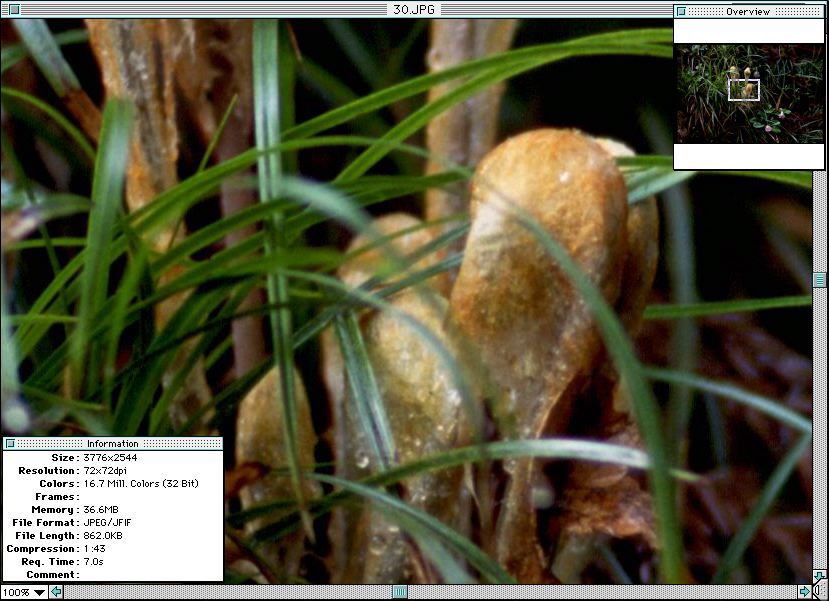Image resolution: width=829 pixels, height=601 pixels.
Task: Click the Req. Time label
Action: point(50,561)
